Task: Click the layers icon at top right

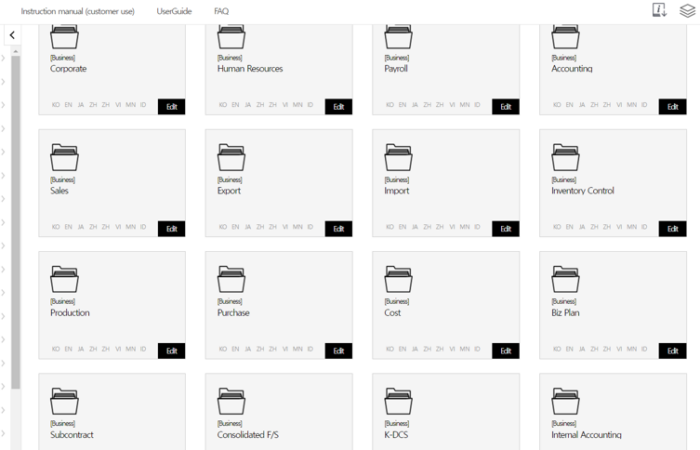Action: tap(685, 10)
